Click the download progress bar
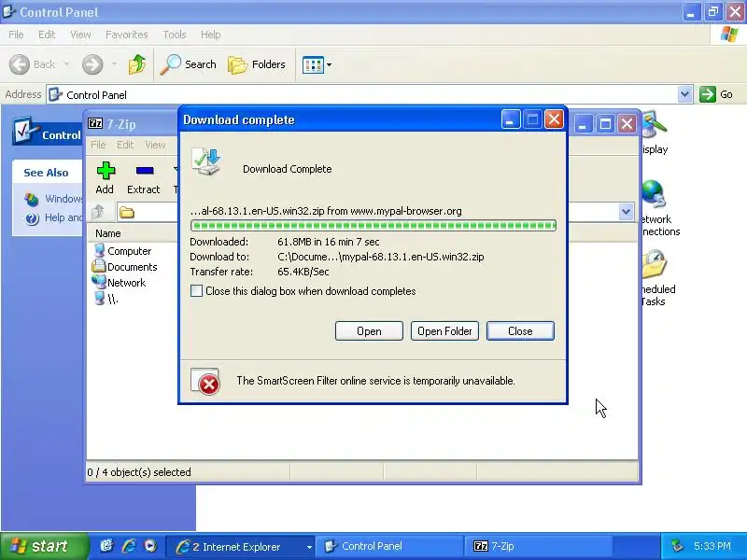The image size is (747, 560). tap(373, 225)
